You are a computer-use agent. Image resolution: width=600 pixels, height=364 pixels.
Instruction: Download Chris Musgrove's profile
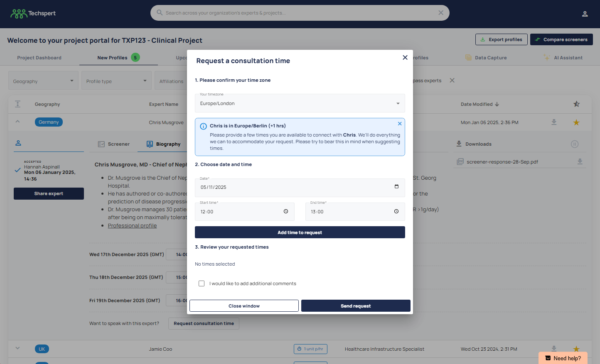554,122
